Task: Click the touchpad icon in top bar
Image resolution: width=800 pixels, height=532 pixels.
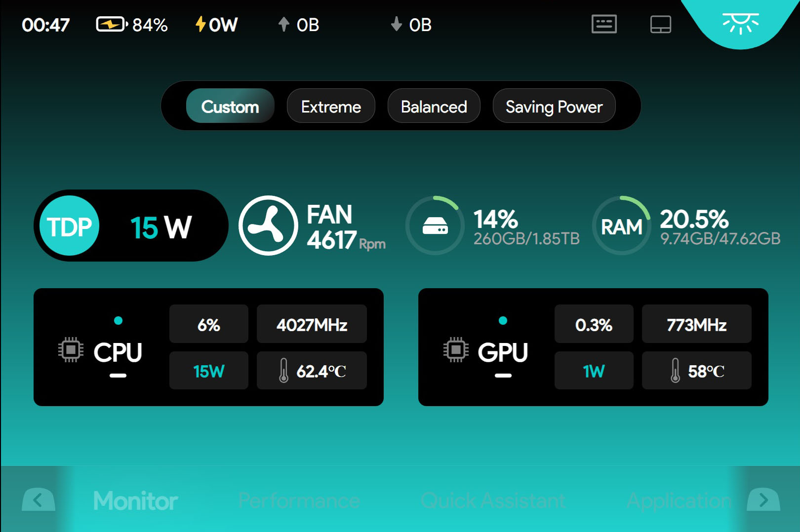Action: coord(660,24)
